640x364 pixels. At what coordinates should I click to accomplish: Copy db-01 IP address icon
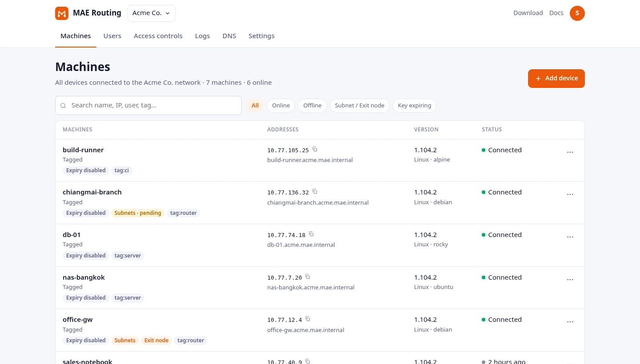click(x=311, y=234)
